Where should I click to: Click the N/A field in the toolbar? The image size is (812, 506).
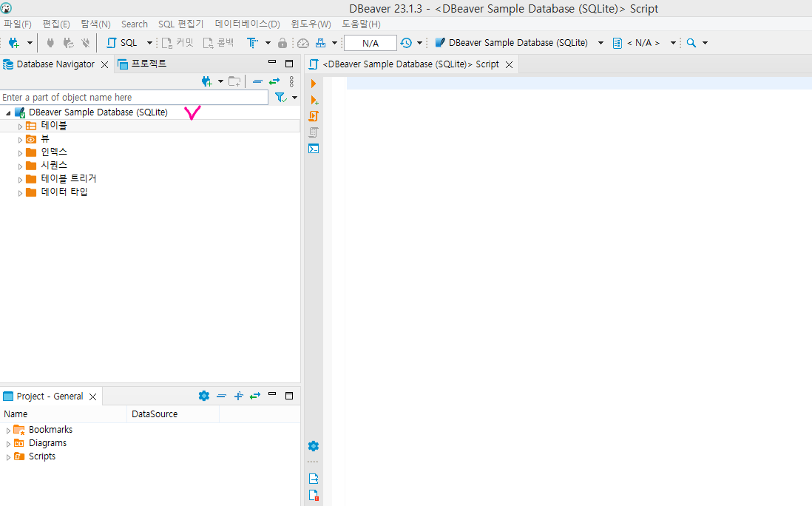tap(371, 43)
